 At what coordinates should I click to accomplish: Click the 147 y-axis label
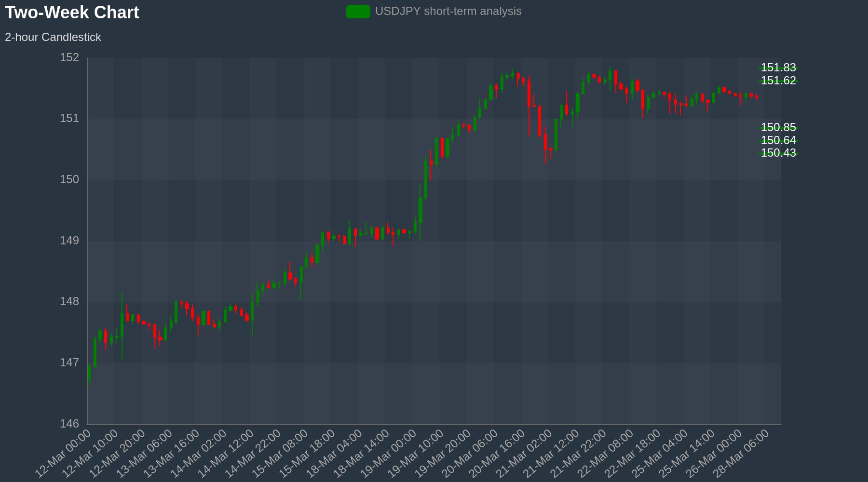69,362
